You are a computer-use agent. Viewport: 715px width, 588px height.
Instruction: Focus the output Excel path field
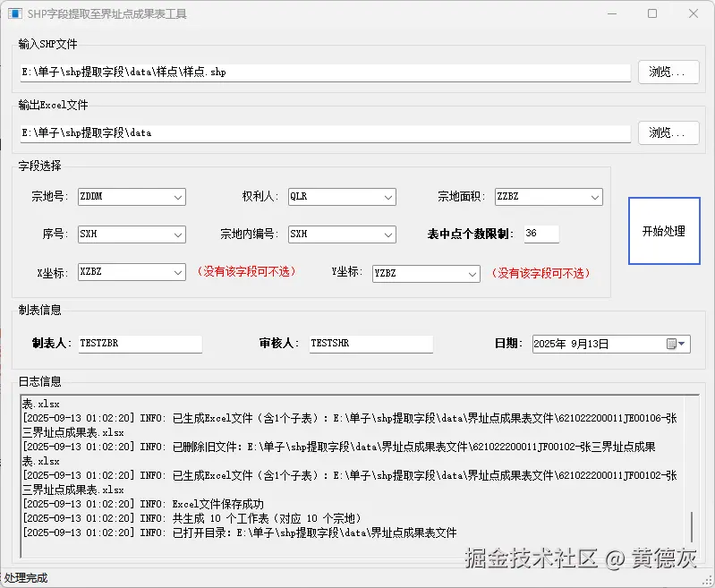point(325,133)
